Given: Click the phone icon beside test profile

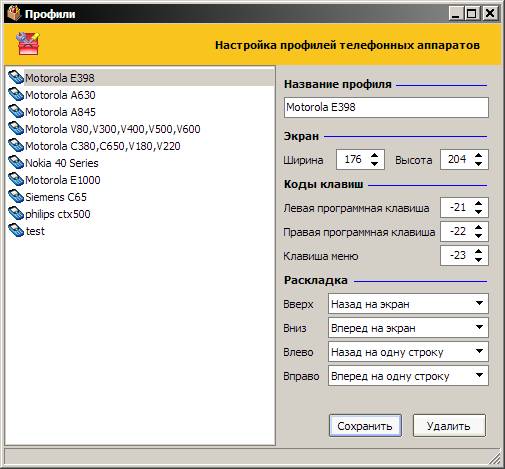Looking at the screenshot, I should (x=16, y=231).
